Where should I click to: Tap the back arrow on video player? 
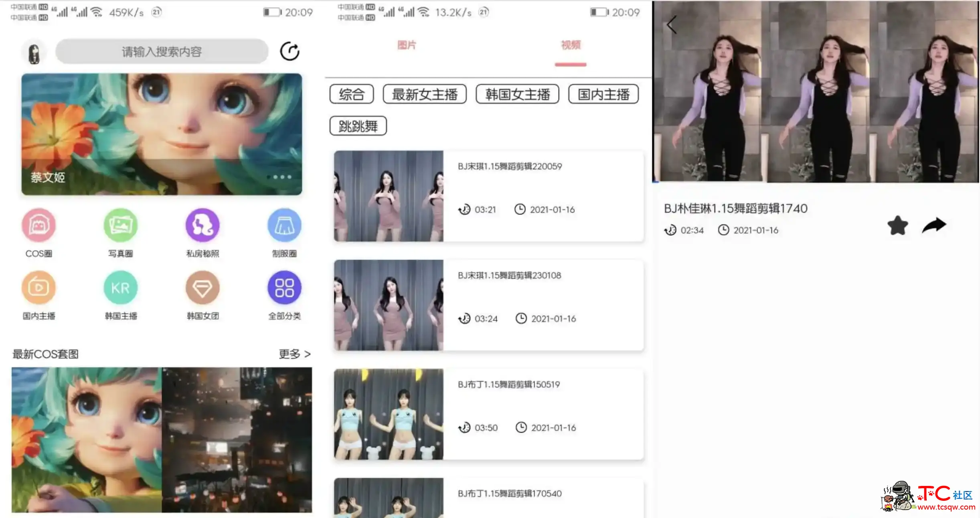tap(672, 25)
